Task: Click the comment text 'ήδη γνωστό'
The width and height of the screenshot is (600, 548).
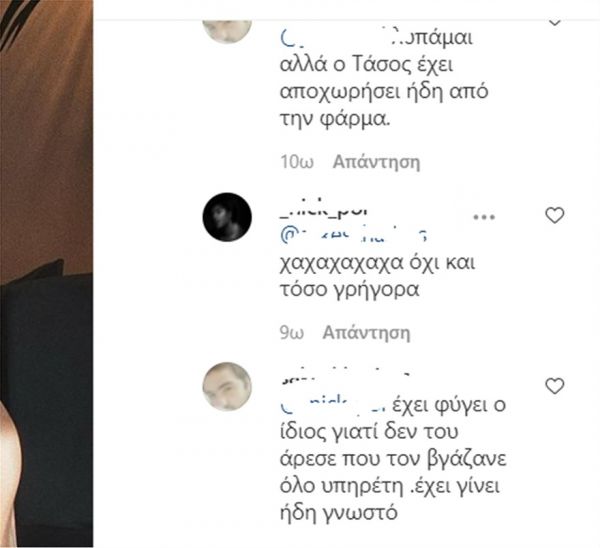Action: pos(339,513)
